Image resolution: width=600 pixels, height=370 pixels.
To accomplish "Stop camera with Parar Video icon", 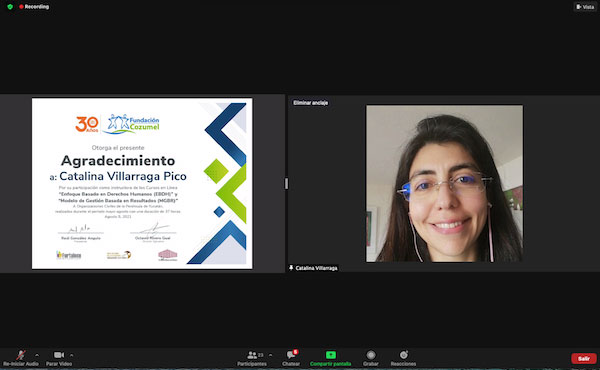I will pos(59,355).
